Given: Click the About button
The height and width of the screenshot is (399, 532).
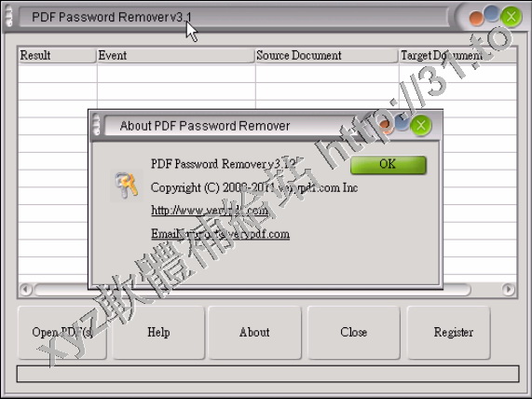Looking at the screenshot, I should coord(254,333).
